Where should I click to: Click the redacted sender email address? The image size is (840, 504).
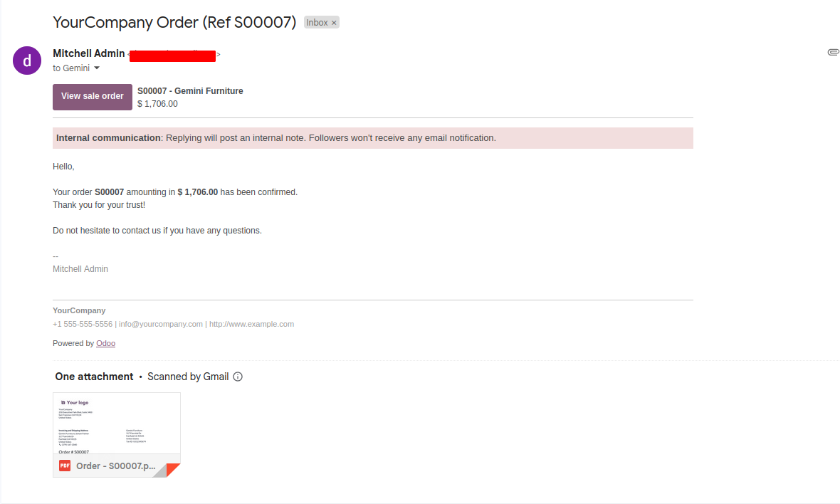tap(172, 56)
